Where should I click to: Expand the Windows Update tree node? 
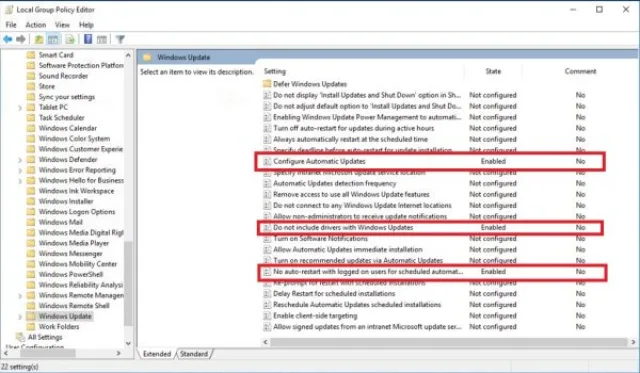tap(20, 316)
